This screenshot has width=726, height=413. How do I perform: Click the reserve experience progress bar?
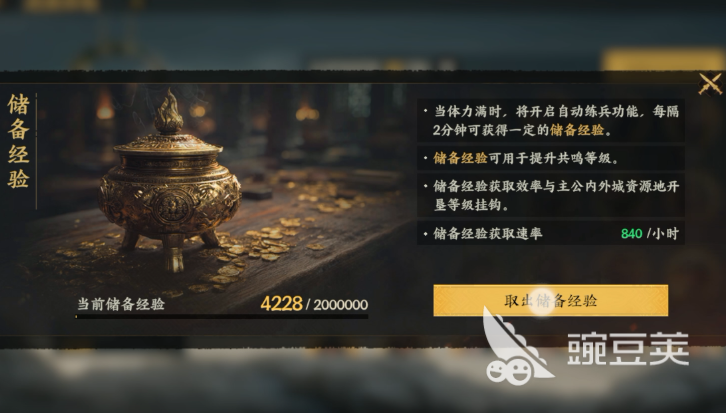click(222, 317)
